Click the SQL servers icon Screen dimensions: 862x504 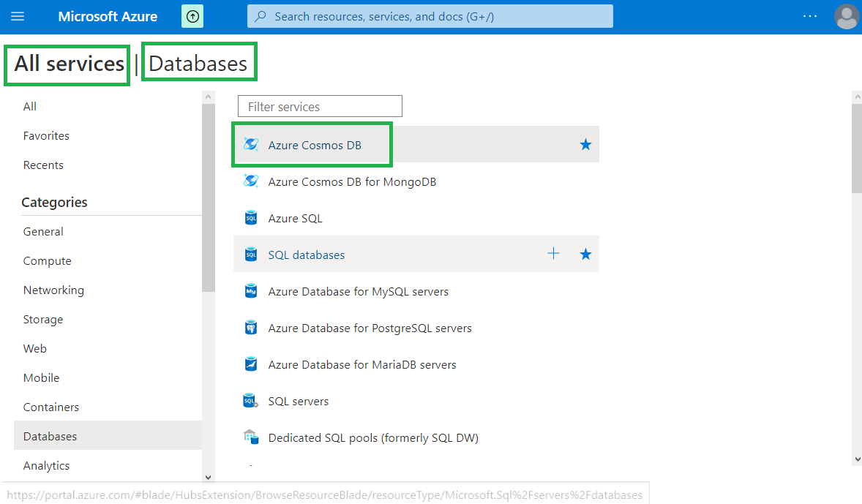(251, 401)
